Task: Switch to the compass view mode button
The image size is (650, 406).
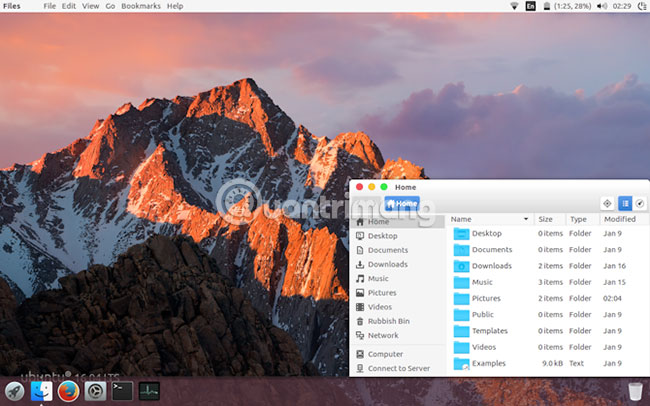Action: [640, 203]
